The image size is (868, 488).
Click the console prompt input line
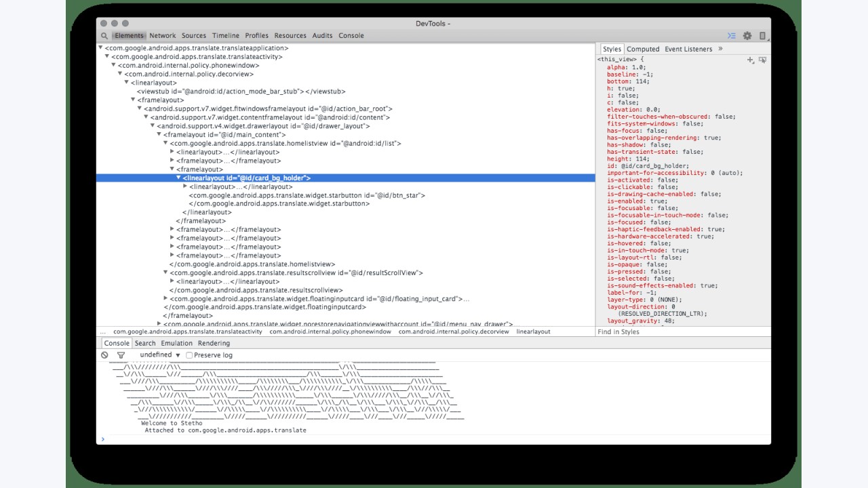coord(433,439)
